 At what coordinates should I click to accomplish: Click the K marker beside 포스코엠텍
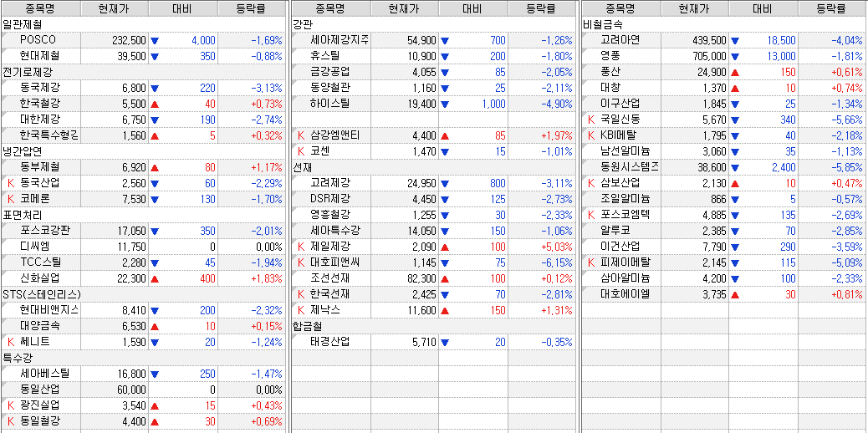pyautogui.click(x=591, y=215)
